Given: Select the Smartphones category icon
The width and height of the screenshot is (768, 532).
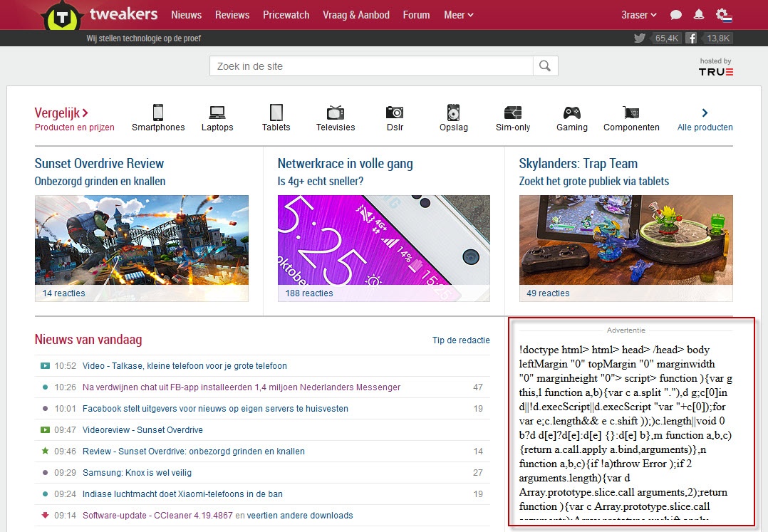Looking at the screenshot, I should (x=157, y=112).
